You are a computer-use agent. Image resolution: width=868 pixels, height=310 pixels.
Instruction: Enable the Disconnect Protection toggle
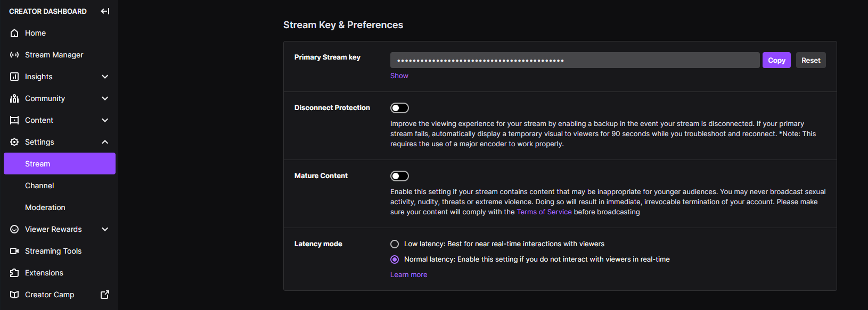(x=399, y=108)
